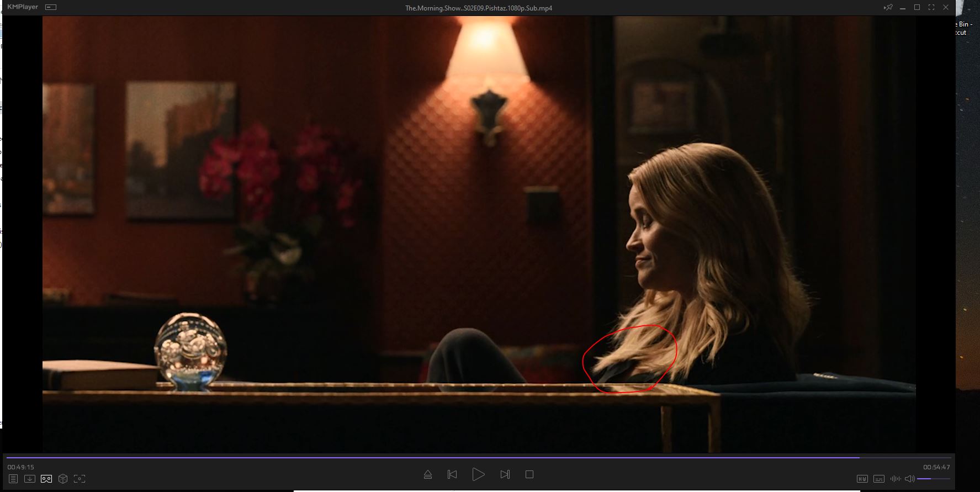The height and width of the screenshot is (492, 980).
Task: Open the playlist panel icon
Action: [13, 479]
